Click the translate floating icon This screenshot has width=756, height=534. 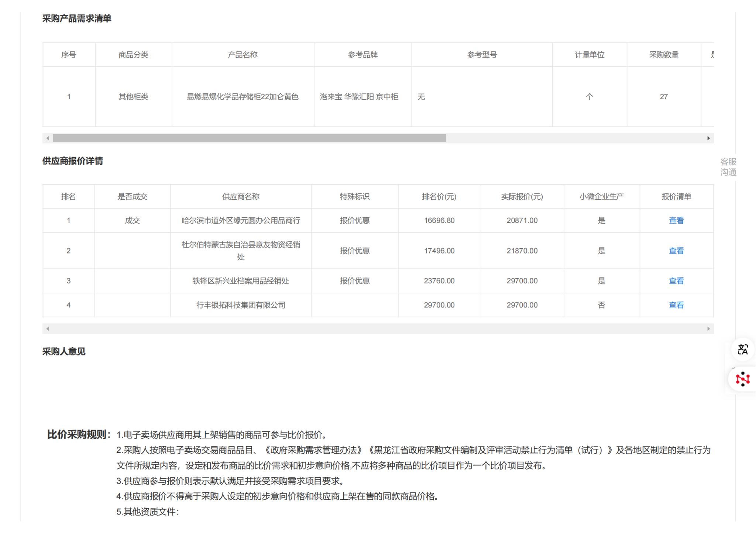click(x=742, y=349)
